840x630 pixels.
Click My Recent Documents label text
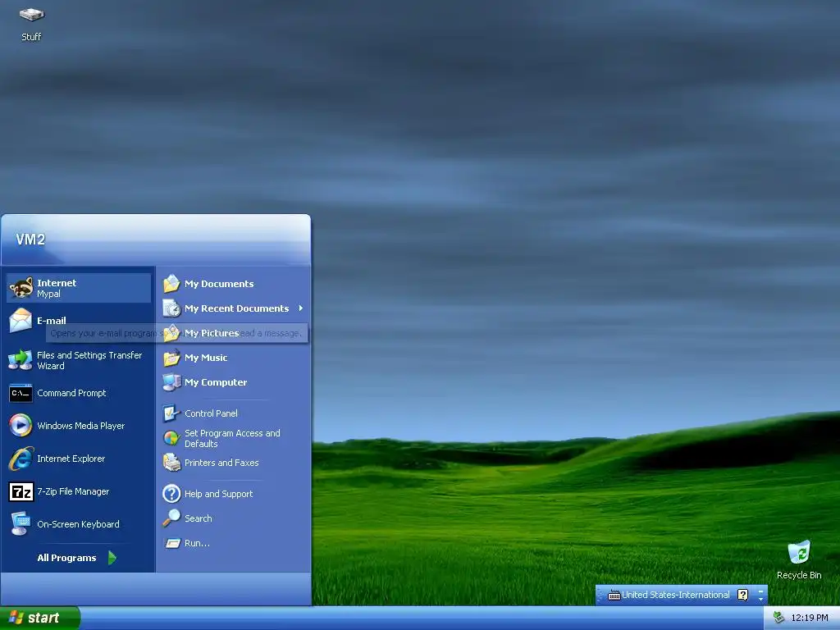[236, 308]
